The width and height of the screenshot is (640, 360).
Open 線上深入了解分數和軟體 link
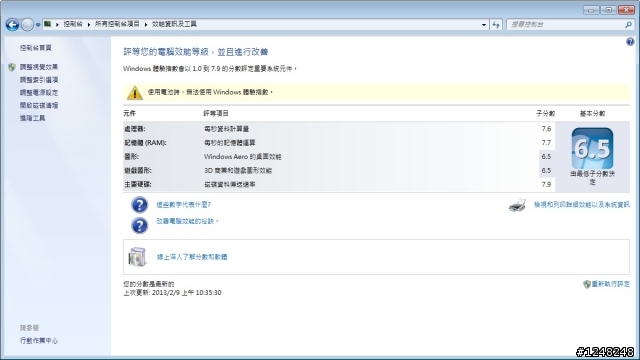pos(192,257)
